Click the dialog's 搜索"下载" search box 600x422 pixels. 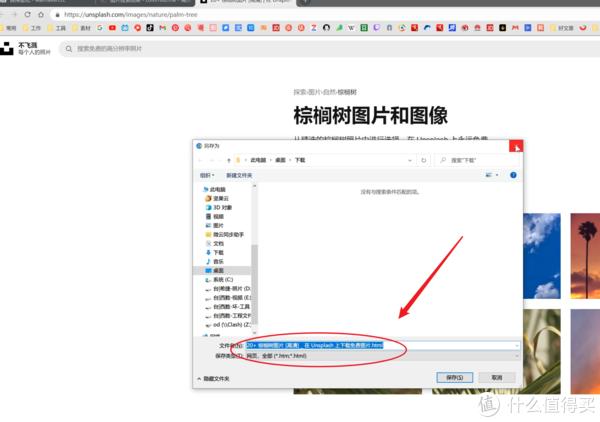(477, 160)
